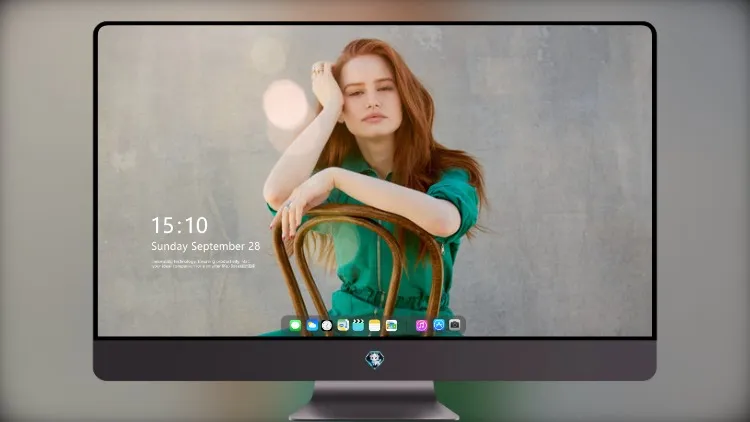750x422 pixels.
Task: Launch the Weather app from the dock
Action: 312,325
